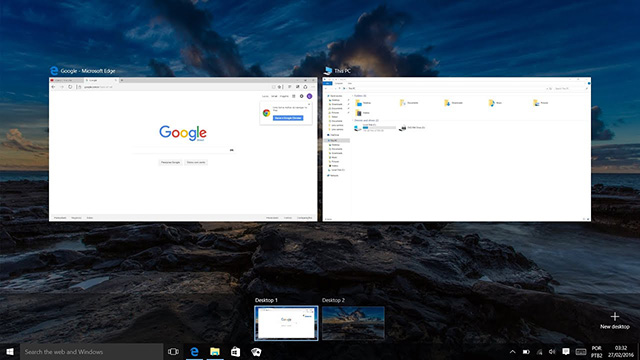Open File Explorer from the taskbar
Viewport: 640px width, 360px height.
coord(215,351)
